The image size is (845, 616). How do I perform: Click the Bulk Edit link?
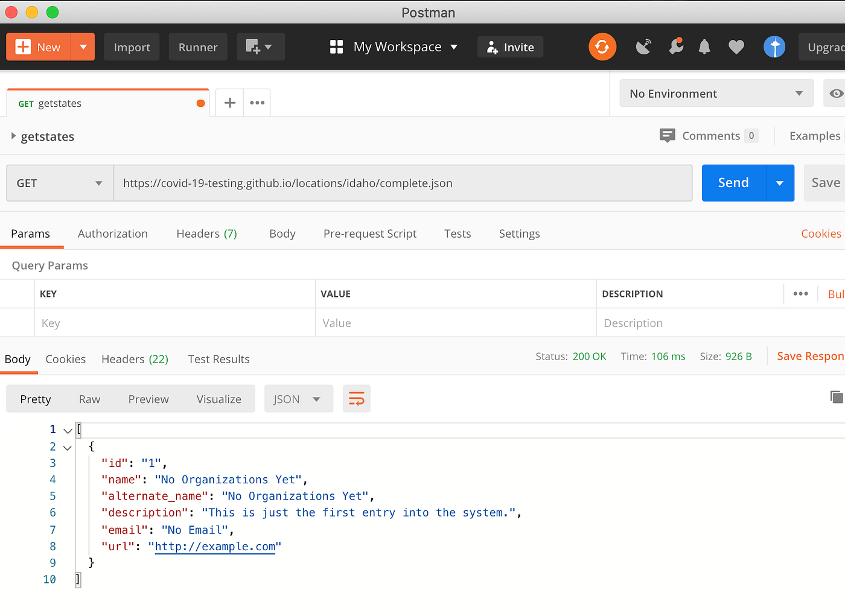tap(836, 294)
